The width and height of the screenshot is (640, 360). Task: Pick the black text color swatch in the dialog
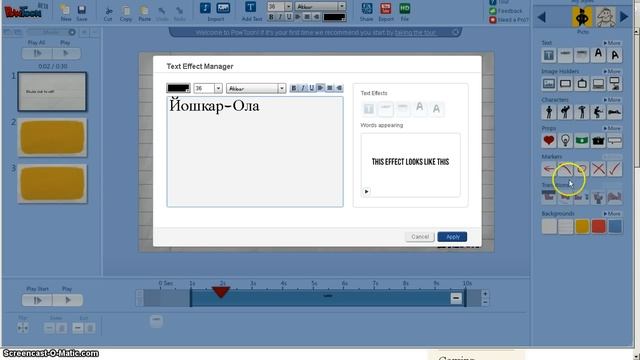pos(178,88)
